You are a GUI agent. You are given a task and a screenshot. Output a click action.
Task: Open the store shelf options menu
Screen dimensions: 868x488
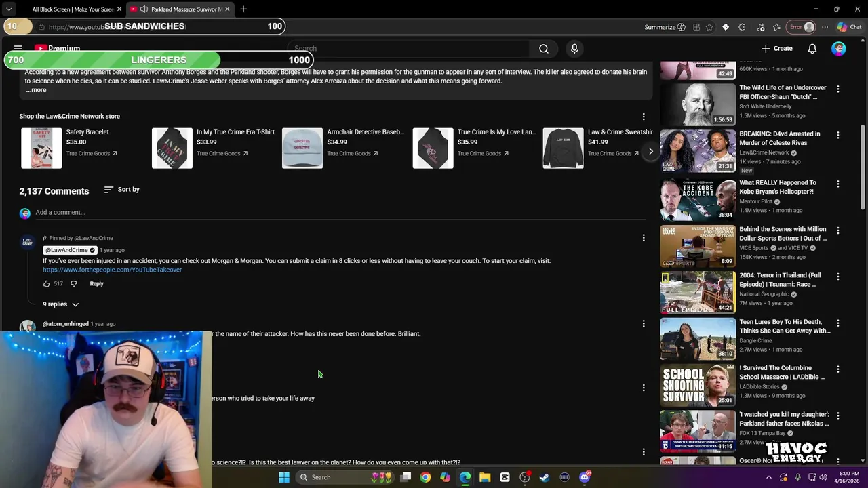pyautogui.click(x=644, y=117)
